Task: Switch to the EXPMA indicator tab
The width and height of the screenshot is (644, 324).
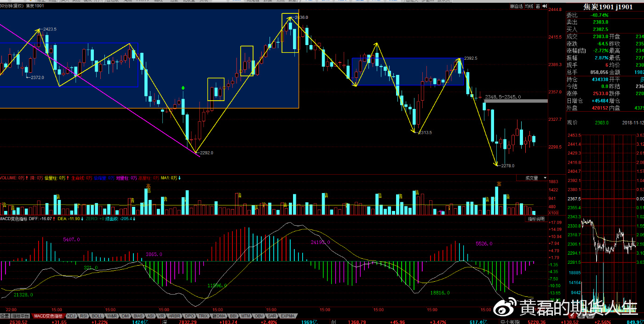Action: pyautogui.click(x=287, y=316)
